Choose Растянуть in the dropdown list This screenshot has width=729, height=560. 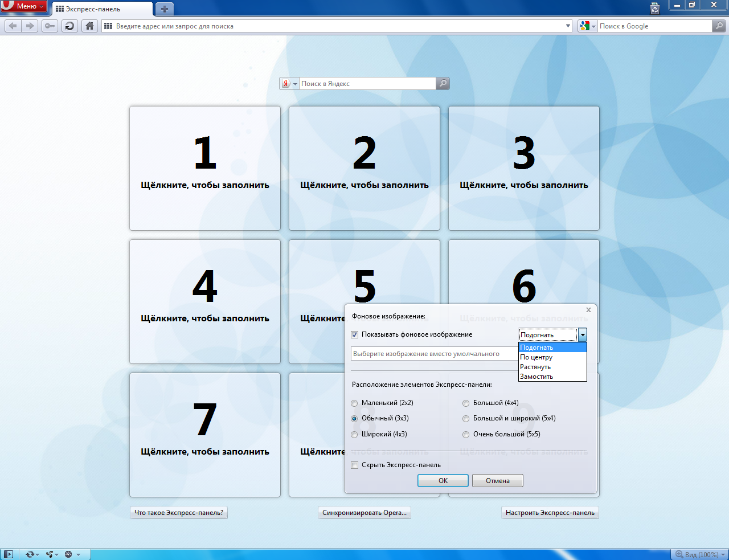coord(552,367)
